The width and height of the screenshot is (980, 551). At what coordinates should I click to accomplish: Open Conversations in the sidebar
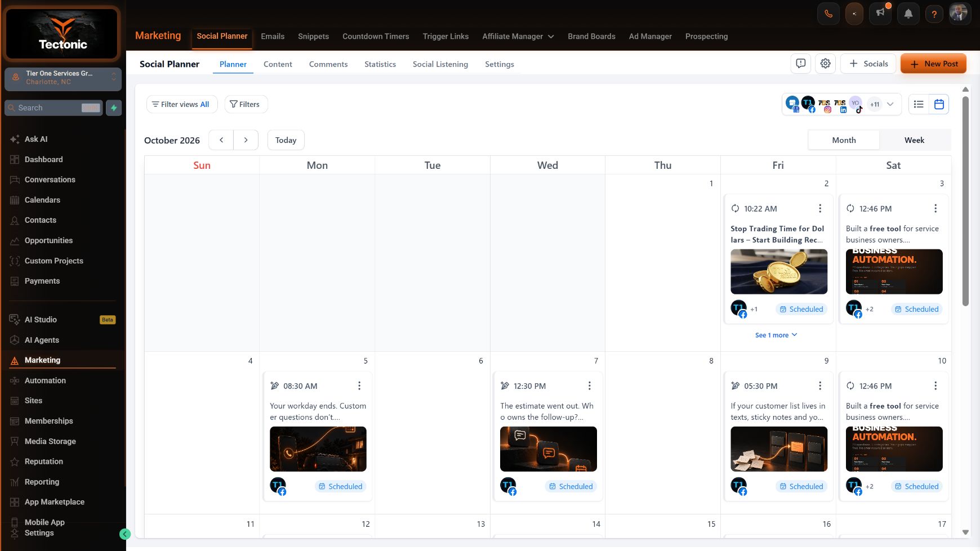(50, 180)
